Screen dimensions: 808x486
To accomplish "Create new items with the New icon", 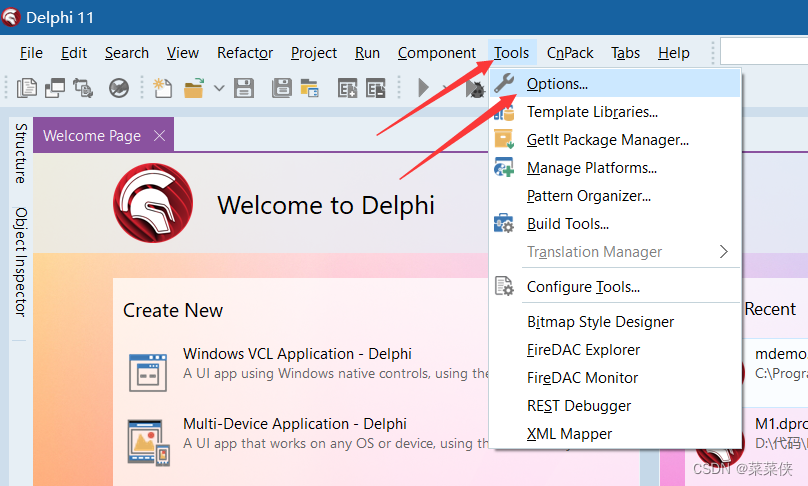I will (162, 88).
